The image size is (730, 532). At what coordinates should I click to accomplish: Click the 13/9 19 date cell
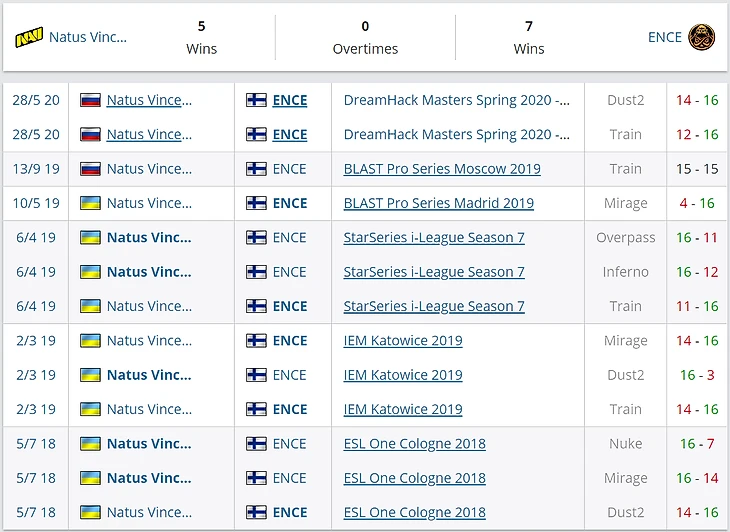(x=36, y=169)
